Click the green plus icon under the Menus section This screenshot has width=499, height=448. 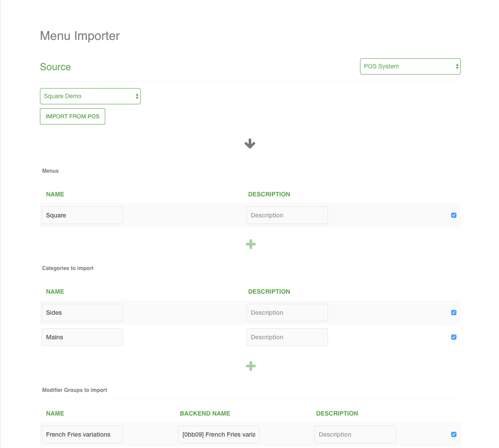[250, 244]
